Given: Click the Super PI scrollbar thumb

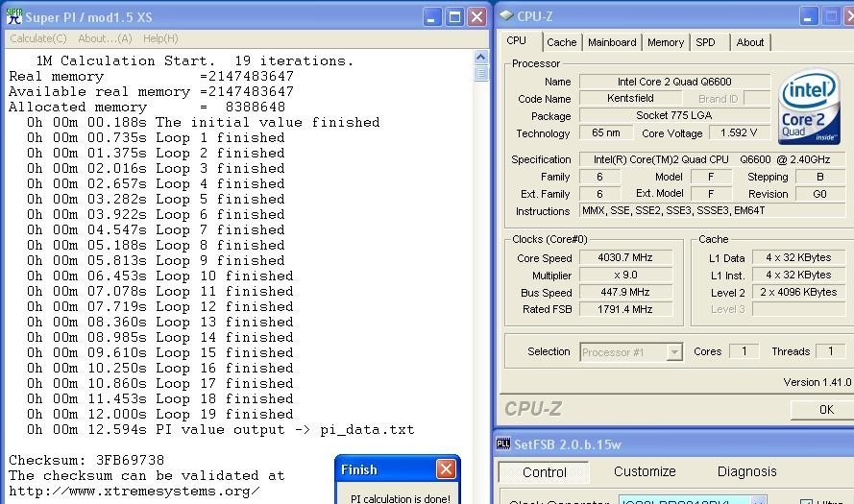Looking at the screenshot, I should [481, 73].
